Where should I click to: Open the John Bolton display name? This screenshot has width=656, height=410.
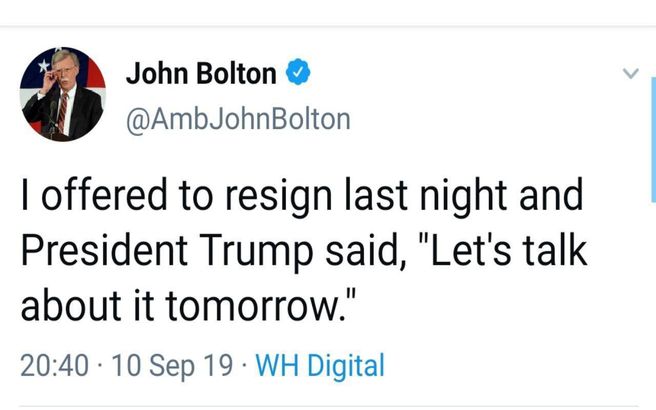pyautogui.click(x=201, y=73)
